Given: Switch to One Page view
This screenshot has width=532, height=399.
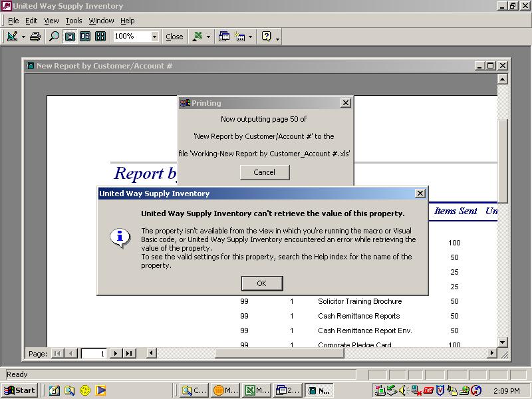Looking at the screenshot, I should [x=70, y=37].
